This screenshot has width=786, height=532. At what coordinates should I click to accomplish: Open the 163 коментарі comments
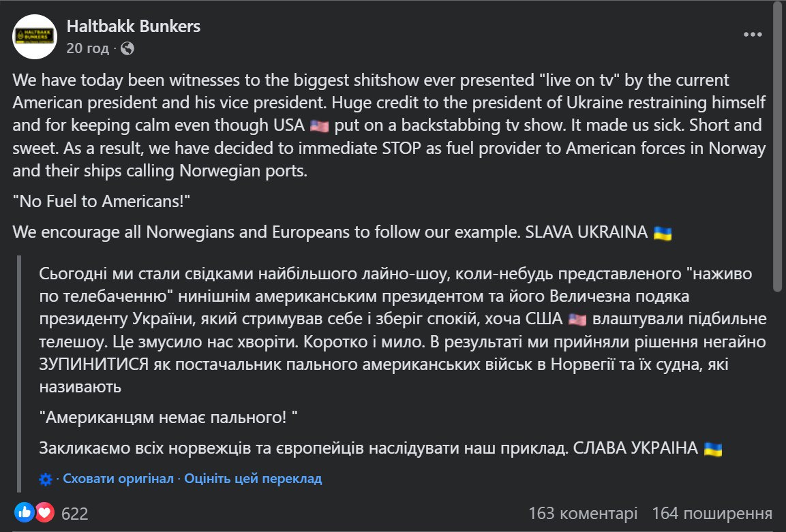[x=583, y=514]
